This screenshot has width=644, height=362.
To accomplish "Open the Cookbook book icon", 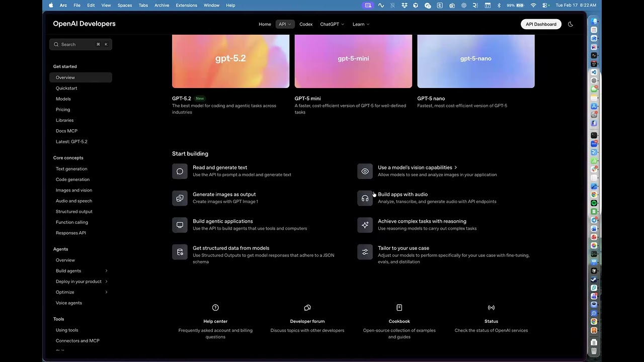I will coord(399,308).
